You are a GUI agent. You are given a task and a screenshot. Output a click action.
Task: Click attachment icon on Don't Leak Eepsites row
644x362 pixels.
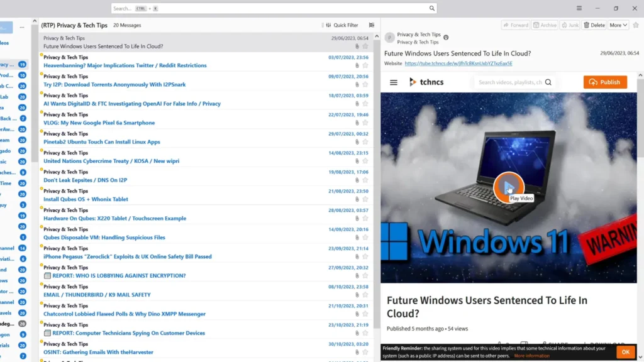point(357,180)
